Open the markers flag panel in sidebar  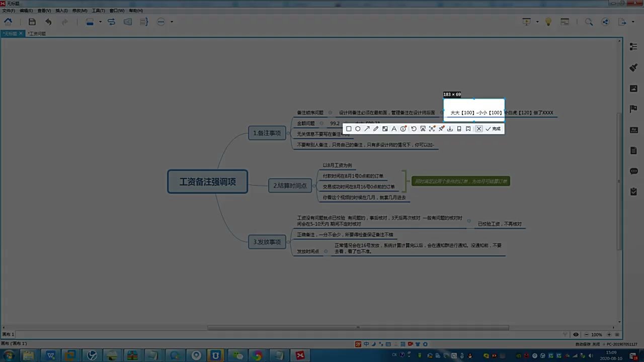pyautogui.click(x=633, y=109)
